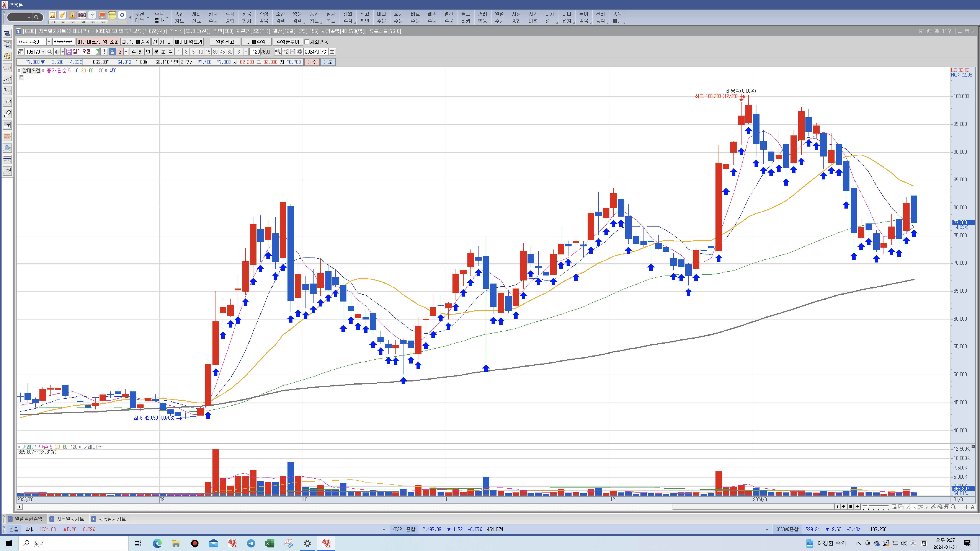This screenshot has width=980, height=551.
Task: Switch chart period to 분 (minute)
Action: coord(156,52)
